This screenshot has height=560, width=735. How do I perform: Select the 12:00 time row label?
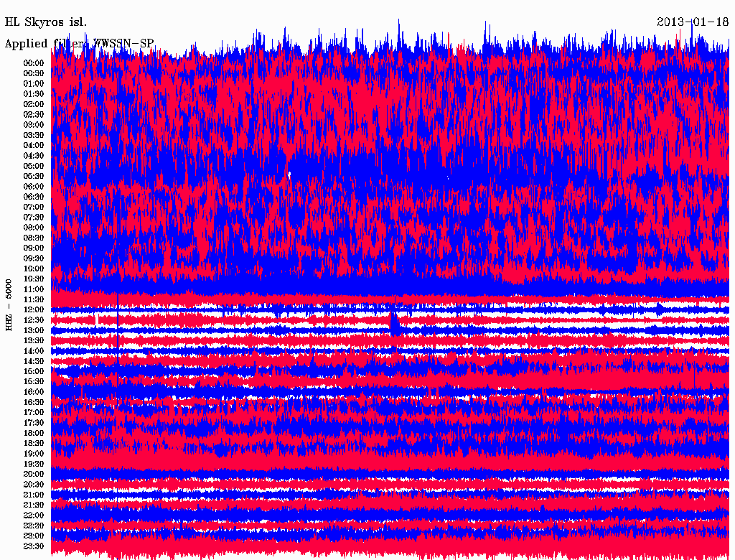point(34,309)
